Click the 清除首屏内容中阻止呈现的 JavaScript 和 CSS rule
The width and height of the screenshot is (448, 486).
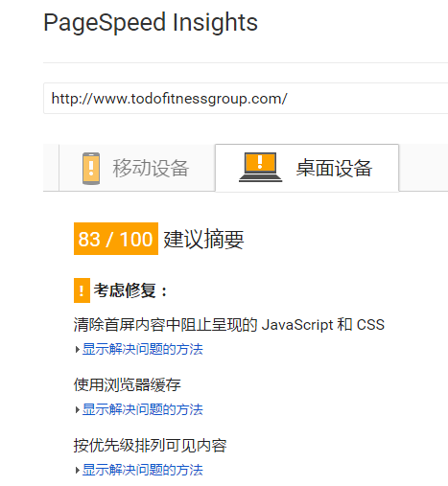coord(229,325)
